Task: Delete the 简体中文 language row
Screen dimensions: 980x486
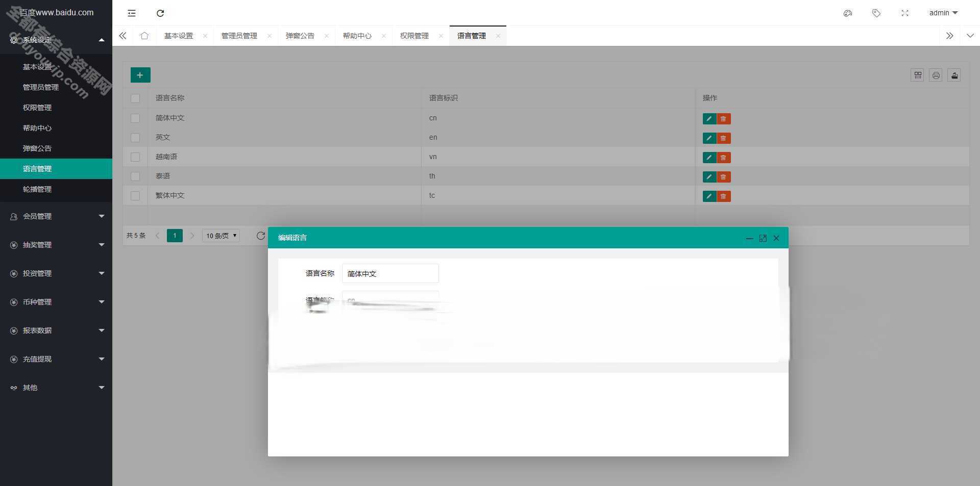Action: (724, 119)
